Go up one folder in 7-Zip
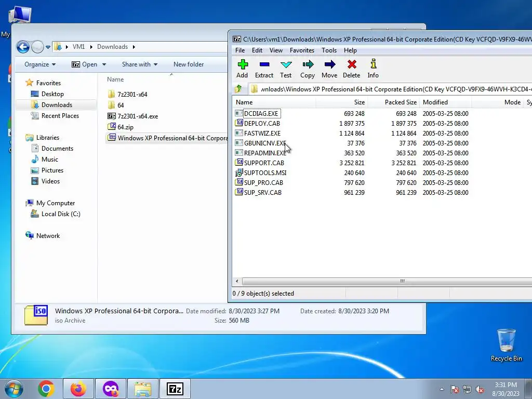532x399 pixels. 238,89
